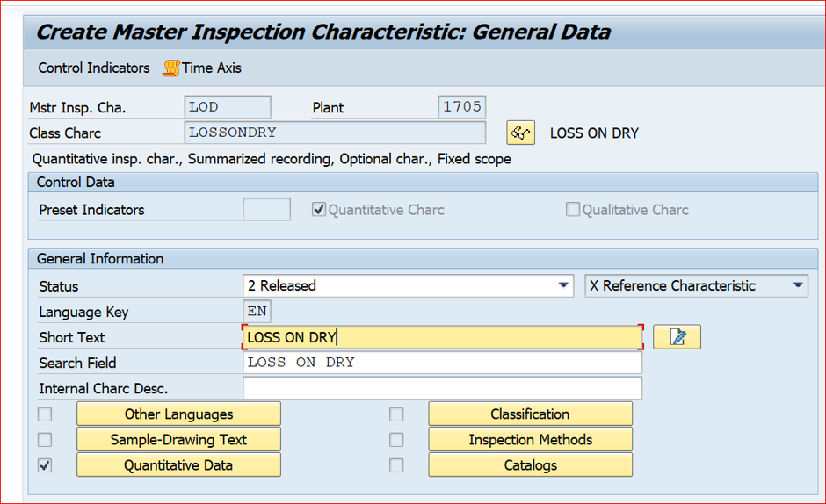Focus the Internal Charc Desc. field
This screenshot has width=826, height=504.
coord(443,388)
